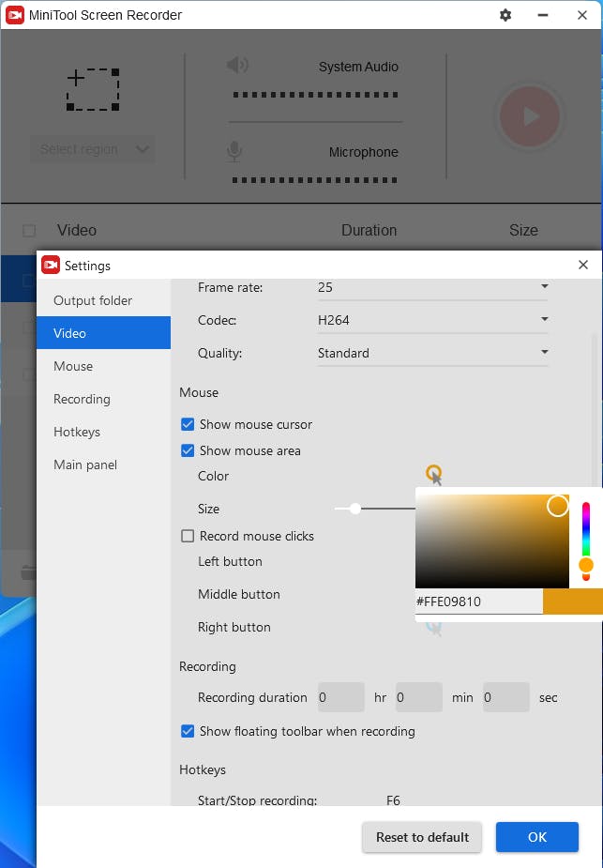Click the Microphone icon

pos(235,152)
